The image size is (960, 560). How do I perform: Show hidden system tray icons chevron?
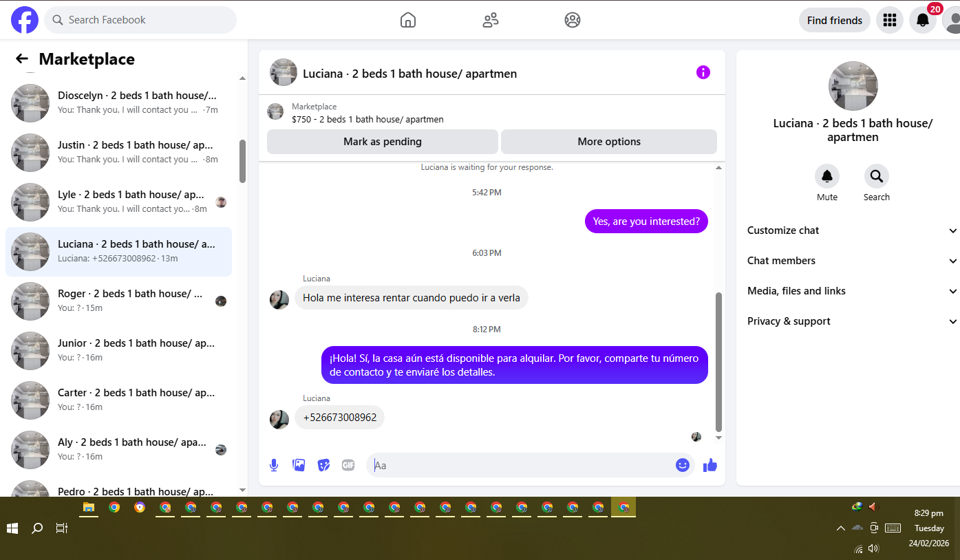click(x=841, y=528)
